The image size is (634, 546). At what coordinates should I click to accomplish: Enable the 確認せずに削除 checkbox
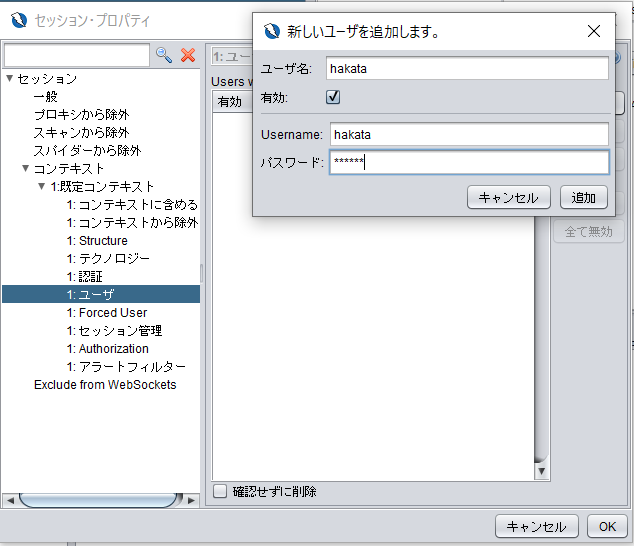[220, 491]
